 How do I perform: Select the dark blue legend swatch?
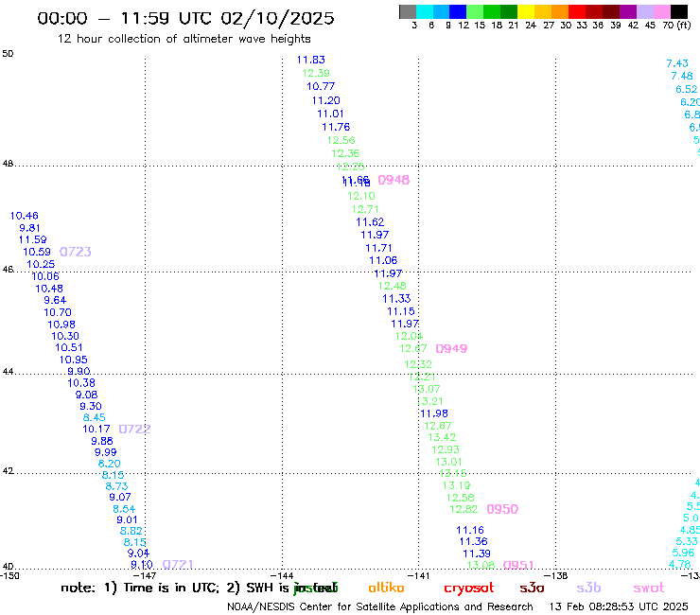coord(458,11)
